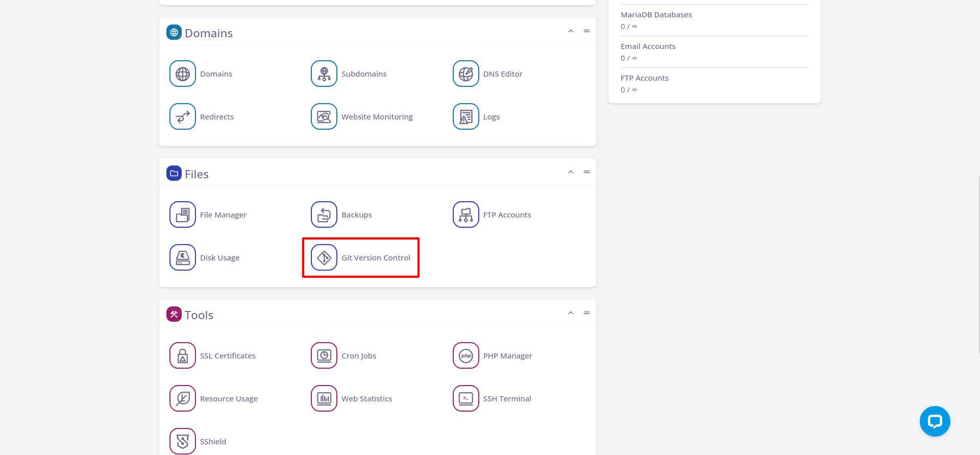The height and width of the screenshot is (455, 980).
Task: Click the Website Monitoring link text
Action: point(377,117)
